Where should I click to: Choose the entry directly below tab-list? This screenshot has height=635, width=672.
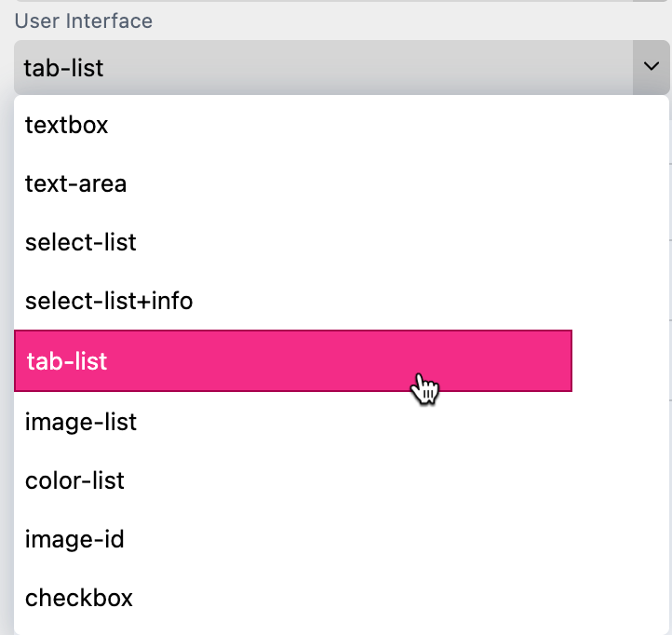(81, 422)
